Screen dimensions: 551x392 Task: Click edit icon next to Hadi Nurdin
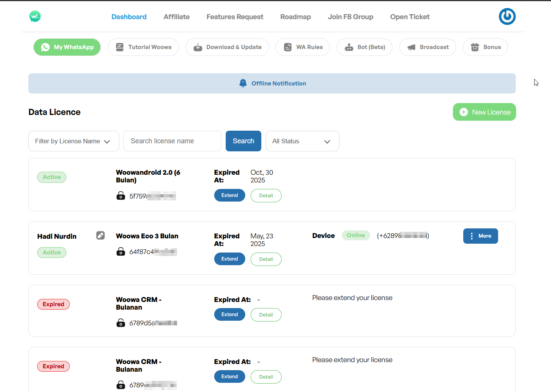coord(100,235)
